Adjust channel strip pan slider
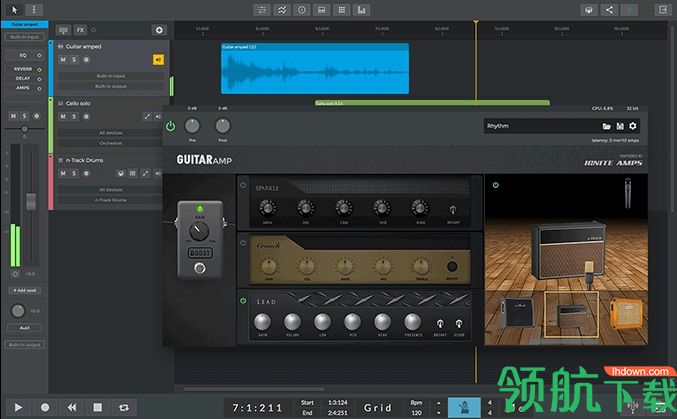Image resolution: width=677 pixels, height=419 pixels. tap(25, 129)
